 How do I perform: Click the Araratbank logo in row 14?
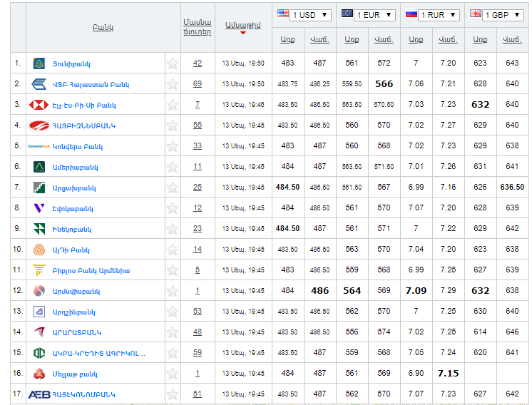39,332
